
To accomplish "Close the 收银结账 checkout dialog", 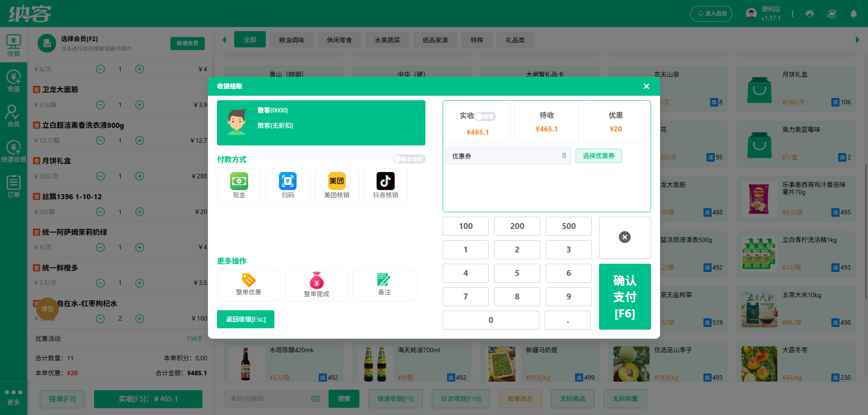I will click(646, 86).
